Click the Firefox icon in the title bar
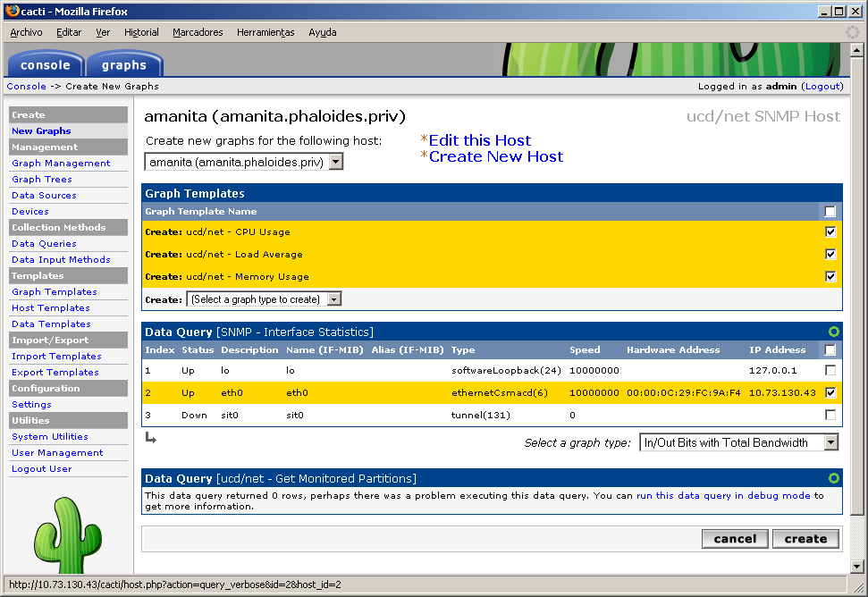 pyautogui.click(x=11, y=12)
